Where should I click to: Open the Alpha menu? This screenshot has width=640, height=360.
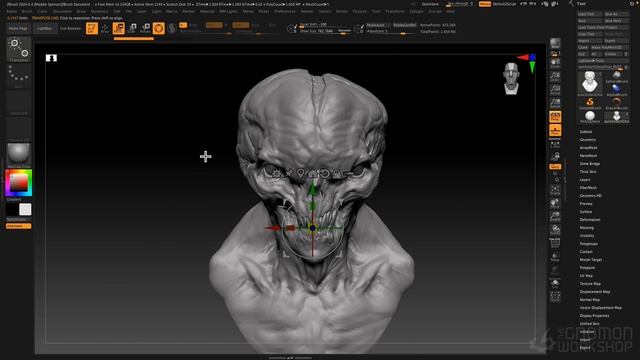click(11, 11)
